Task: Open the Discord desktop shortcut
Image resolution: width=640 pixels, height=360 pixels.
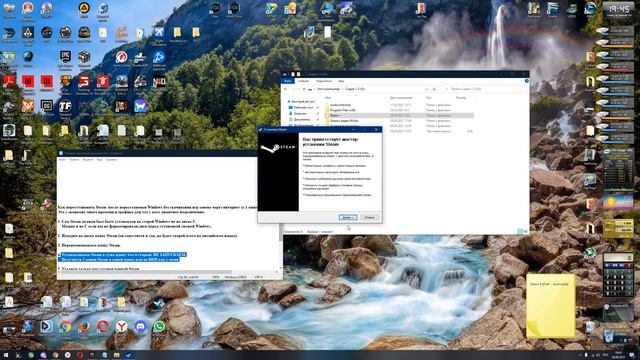Action: (x=140, y=327)
